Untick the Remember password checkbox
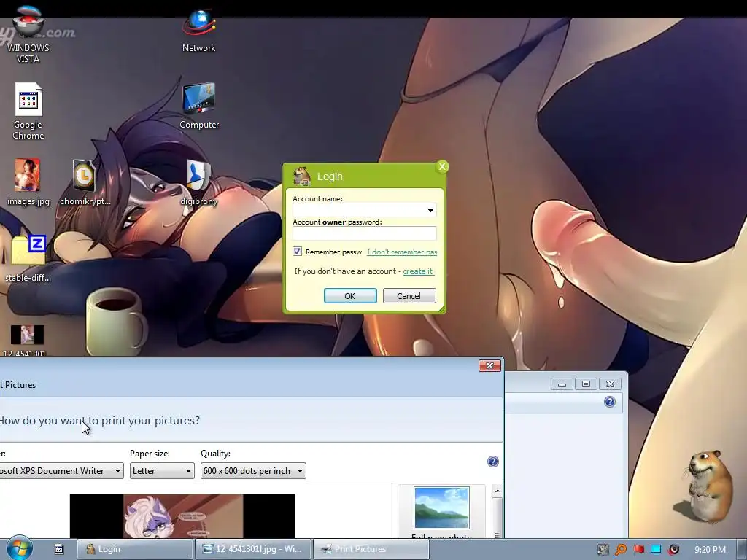 tap(298, 252)
